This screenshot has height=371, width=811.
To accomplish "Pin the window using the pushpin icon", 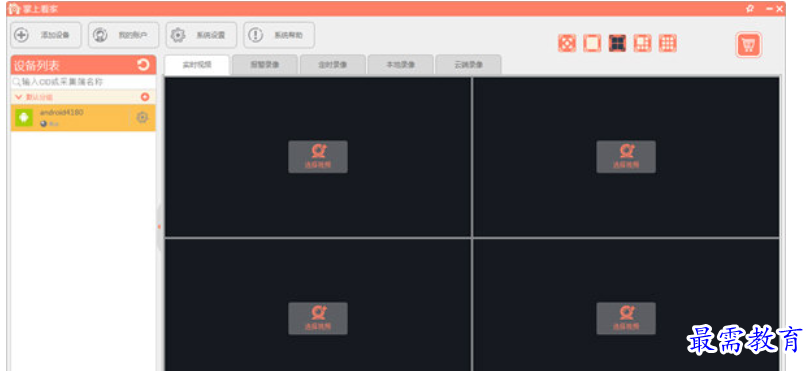I will pos(749,8).
